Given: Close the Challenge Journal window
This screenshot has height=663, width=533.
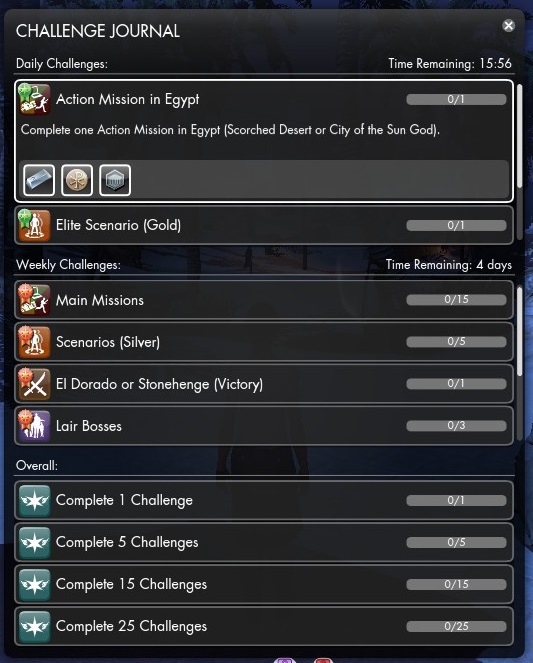Looking at the screenshot, I should tap(508, 26).
